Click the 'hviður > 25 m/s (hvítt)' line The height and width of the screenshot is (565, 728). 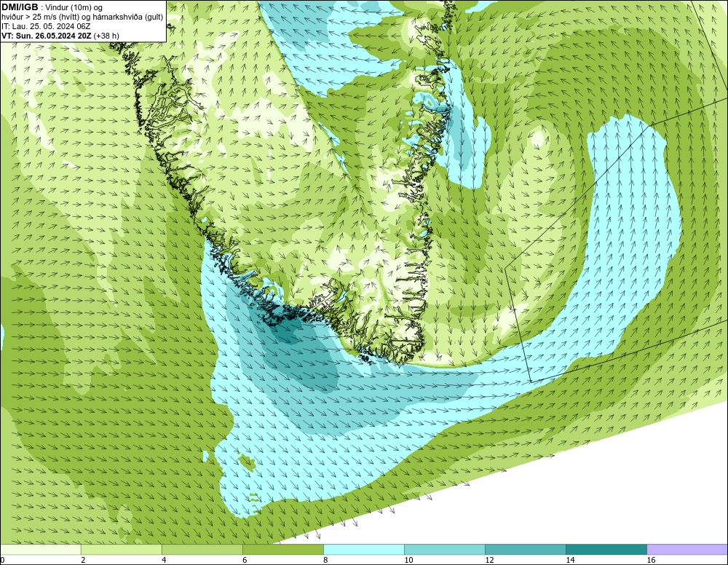[41, 17]
